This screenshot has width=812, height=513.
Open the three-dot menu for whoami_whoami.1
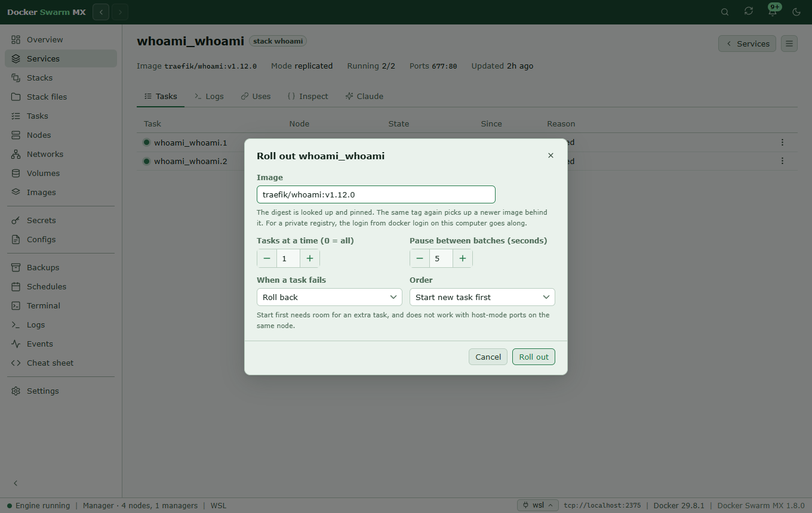tap(782, 142)
